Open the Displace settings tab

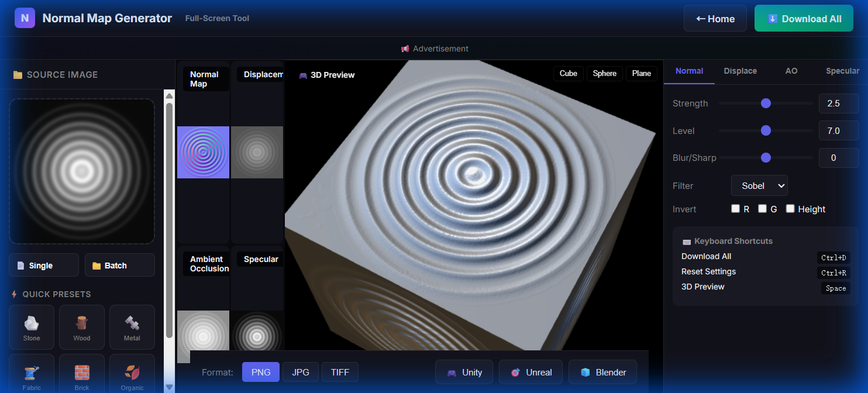(x=740, y=71)
